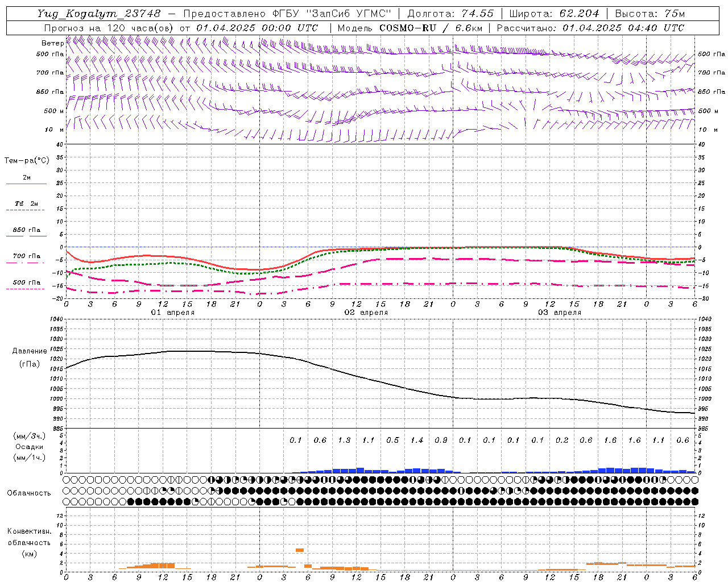Screen dimensions: 728x582
Task: Click the (мм/1ч.) precipitation unit label
Action: point(30,458)
